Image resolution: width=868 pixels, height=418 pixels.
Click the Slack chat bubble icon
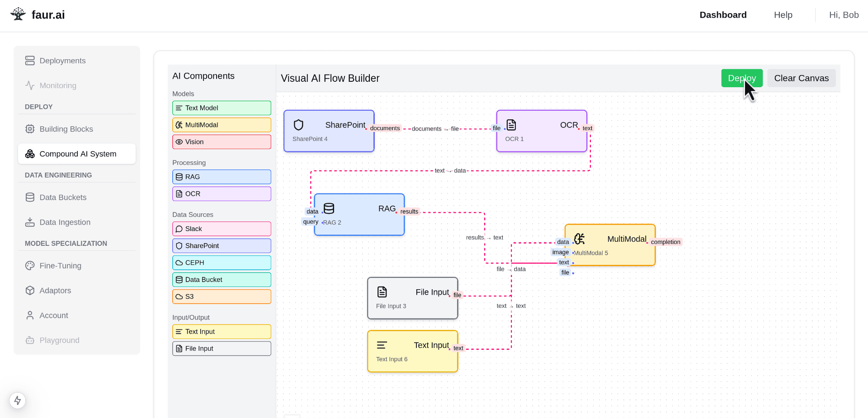coord(179,229)
